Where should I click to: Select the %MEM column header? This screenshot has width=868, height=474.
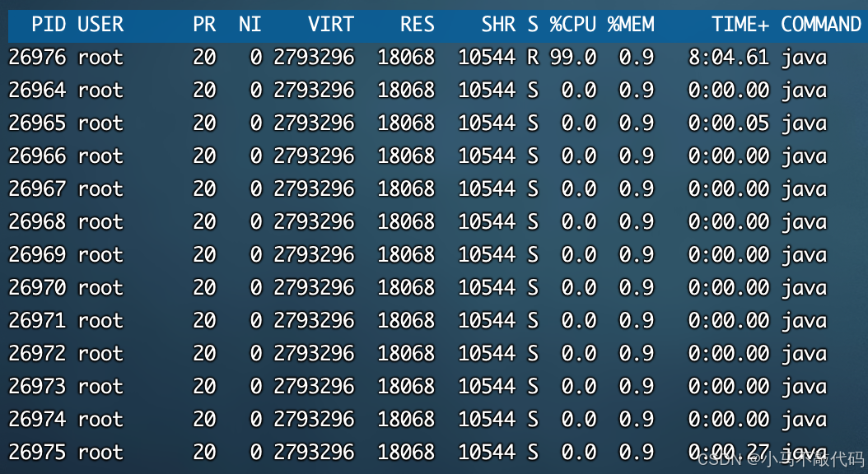(631, 25)
